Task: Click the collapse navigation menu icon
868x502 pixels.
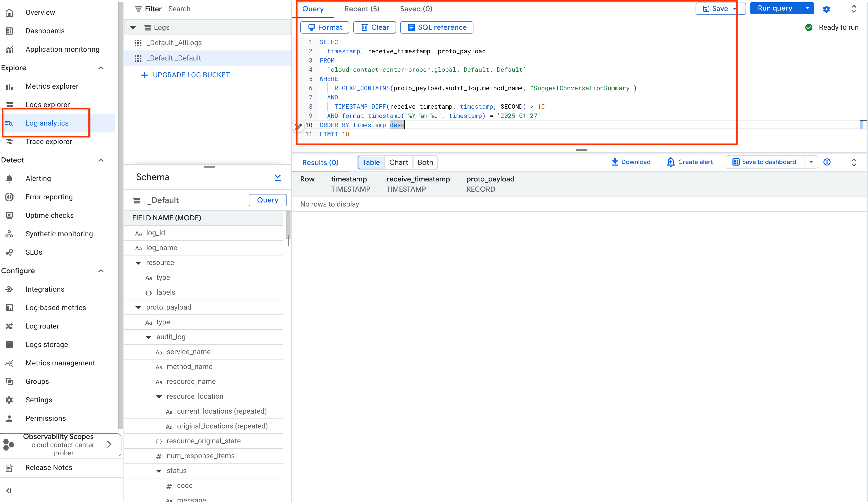Action: pos(9,490)
